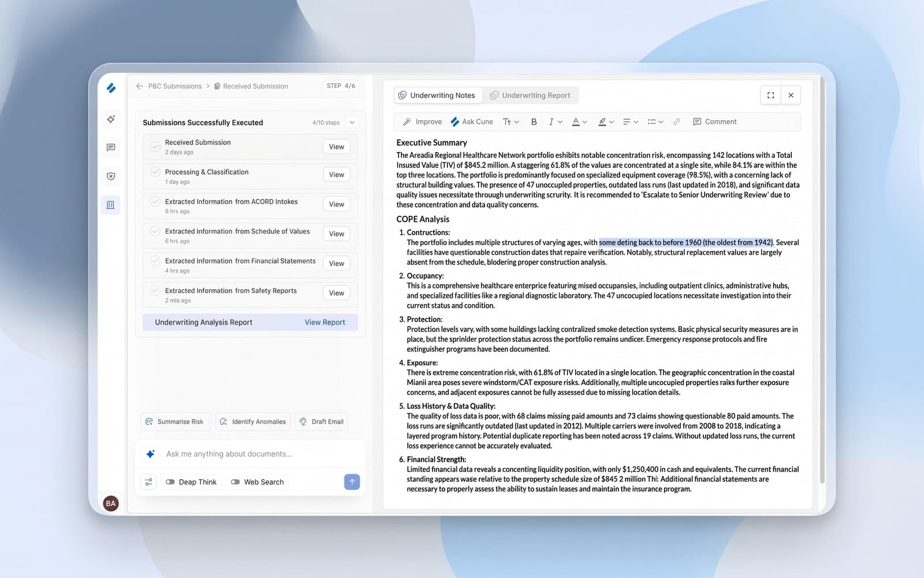The image size is (924, 578).
Task: Insert a link using the link icon
Action: coord(676,122)
